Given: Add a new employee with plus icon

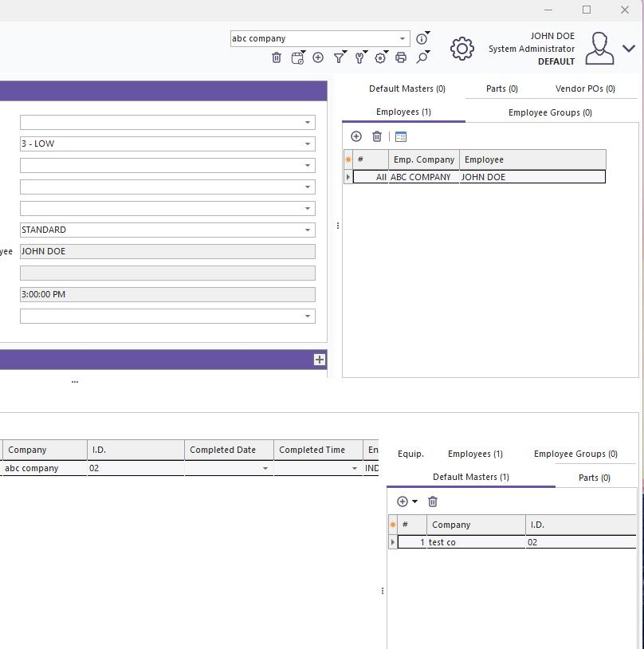Looking at the screenshot, I should (x=356, y=136).
